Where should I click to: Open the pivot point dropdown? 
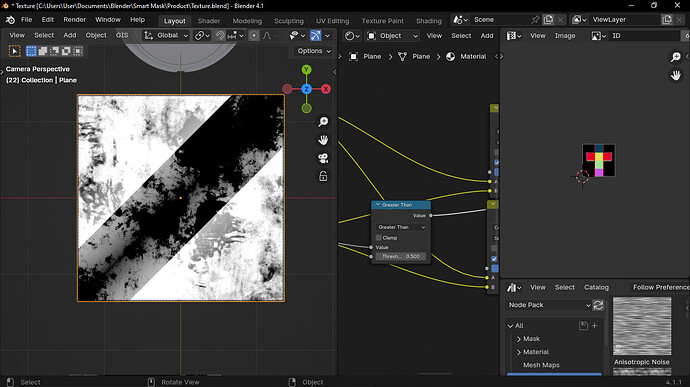click(x=203, y=36)
